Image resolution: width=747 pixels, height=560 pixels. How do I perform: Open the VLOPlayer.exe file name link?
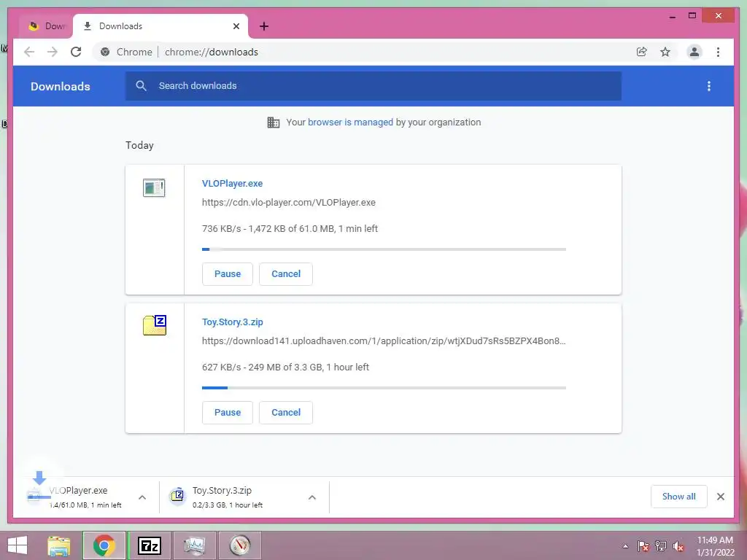click(232, 183)
